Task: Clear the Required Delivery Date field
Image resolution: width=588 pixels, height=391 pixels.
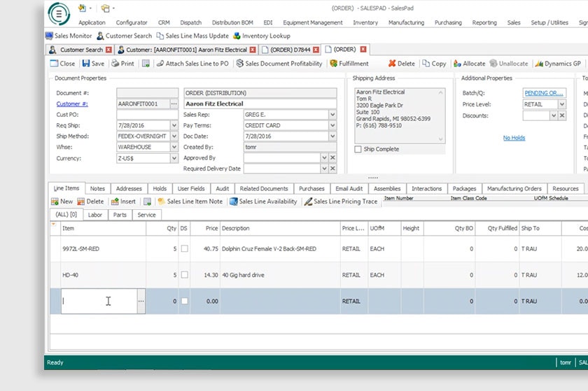Action: click(332, 169)
